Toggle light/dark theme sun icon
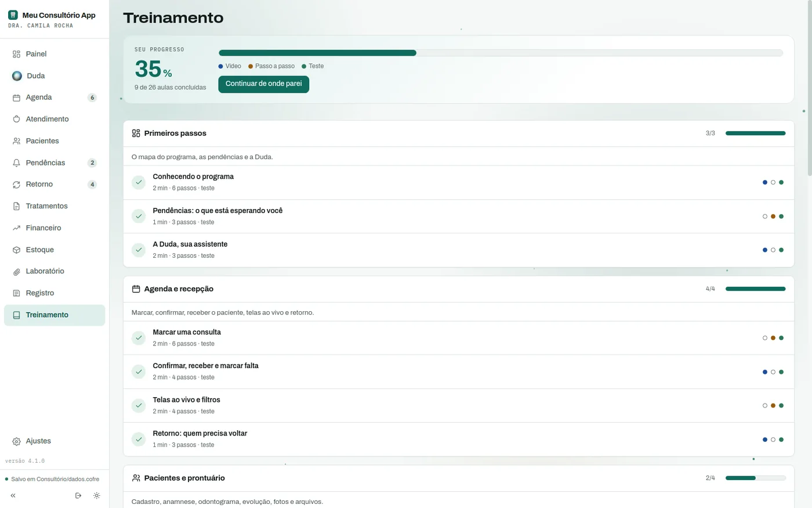This screenshot has height=508, width=812. tap(96, 495)
